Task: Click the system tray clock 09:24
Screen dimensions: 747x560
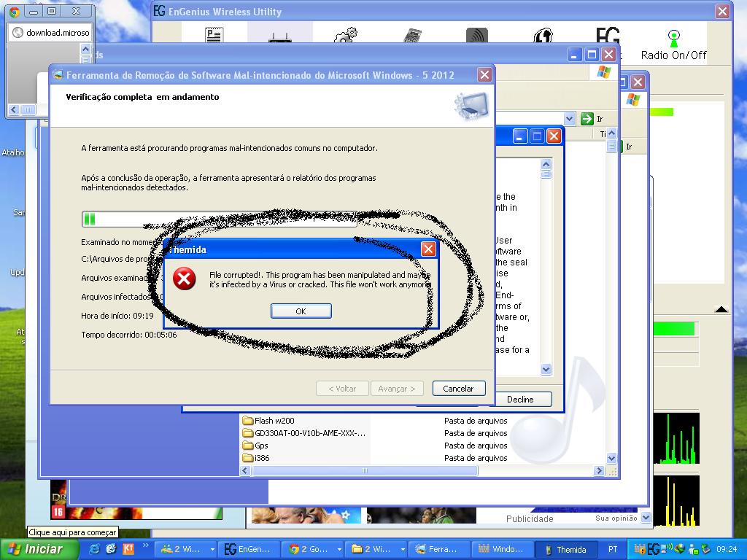Action: [x=727, y=549]
